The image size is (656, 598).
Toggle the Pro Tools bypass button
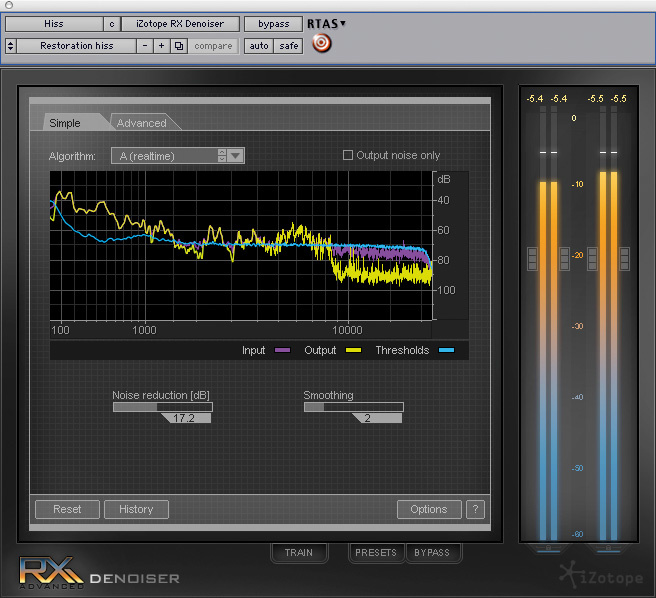click(273, 24)
